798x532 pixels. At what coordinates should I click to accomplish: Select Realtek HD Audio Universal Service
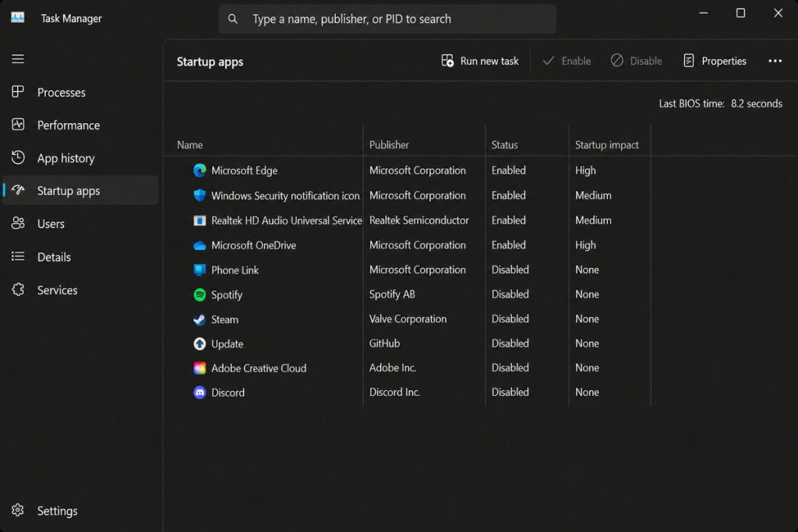coord(287,220)
